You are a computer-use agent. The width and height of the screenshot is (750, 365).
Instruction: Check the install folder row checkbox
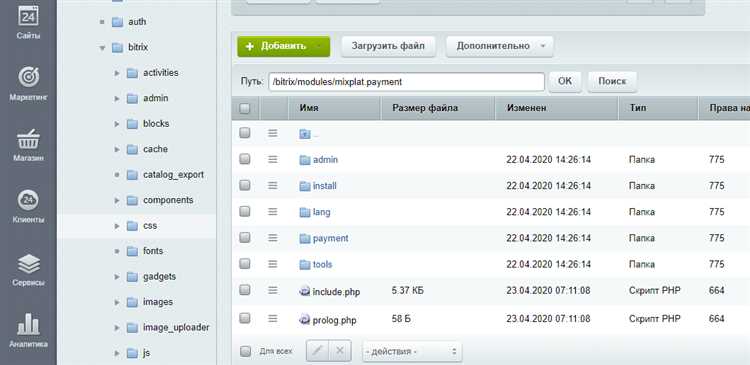pos(244,185)
